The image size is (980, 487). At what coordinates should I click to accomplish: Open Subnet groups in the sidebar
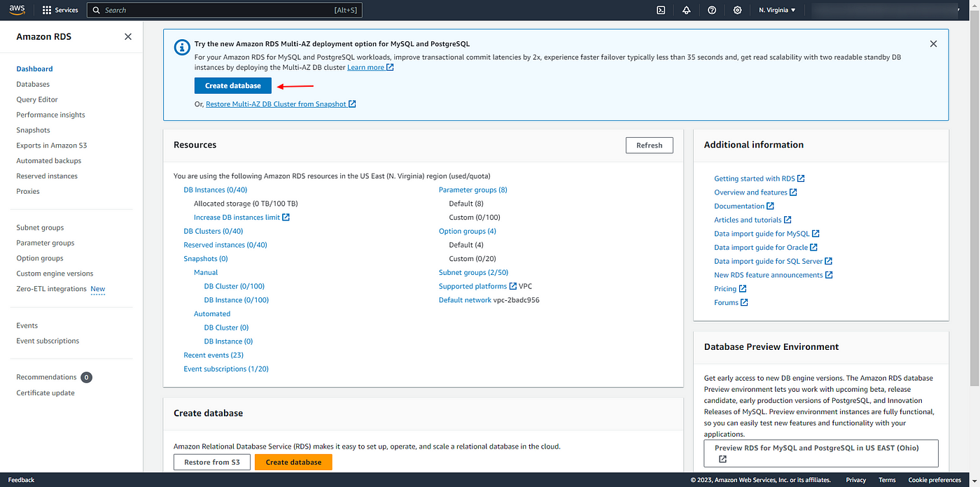(40, 227)
